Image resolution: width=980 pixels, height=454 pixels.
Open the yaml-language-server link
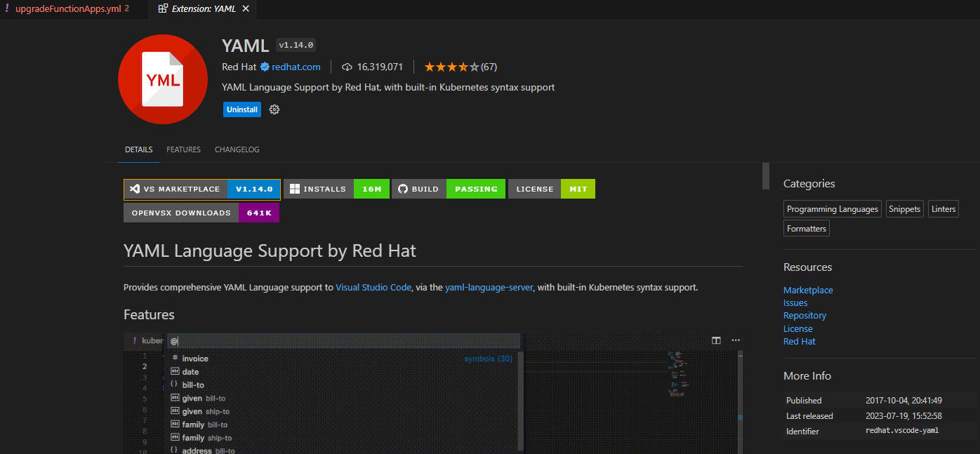(x=489, y=288)
